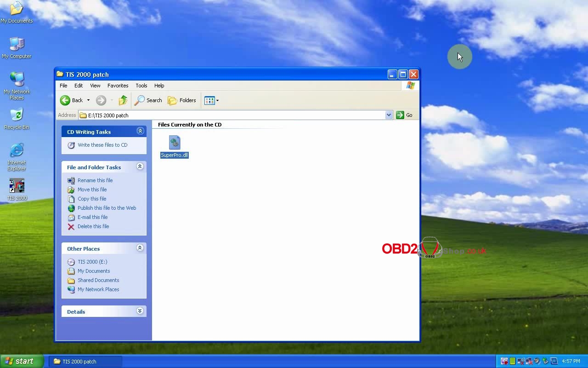This screenshot has height=368, width=588.
Task: Expand the Details panel
Action: click(140, 311)
